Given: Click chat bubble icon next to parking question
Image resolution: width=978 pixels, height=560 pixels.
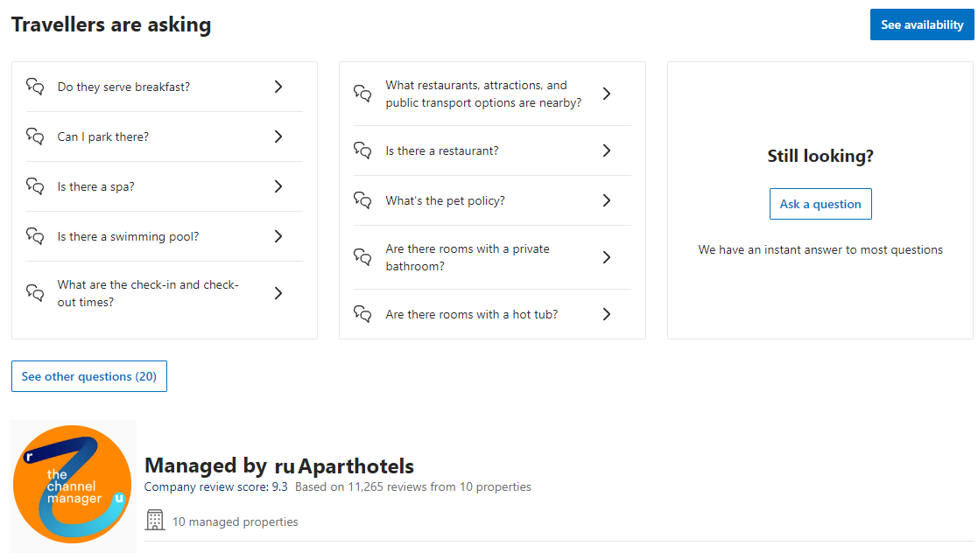Looking at the screenshot, I should pos(35,136).
